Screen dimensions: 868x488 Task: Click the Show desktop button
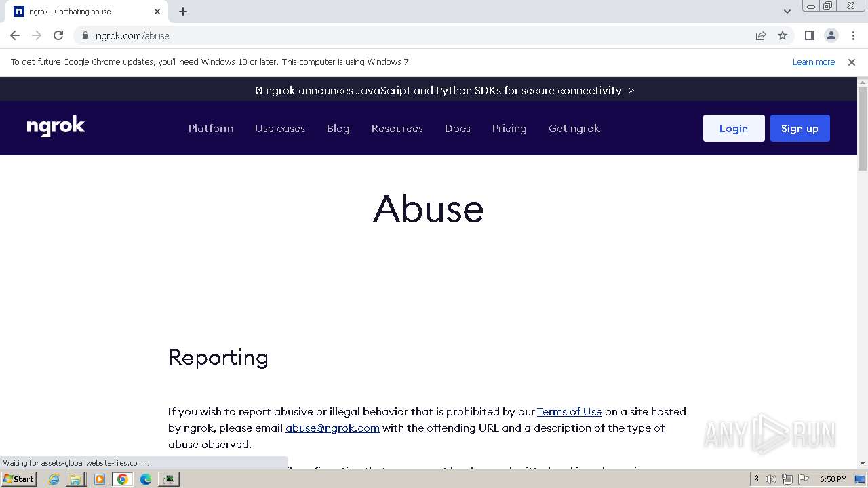coord(861,479)
